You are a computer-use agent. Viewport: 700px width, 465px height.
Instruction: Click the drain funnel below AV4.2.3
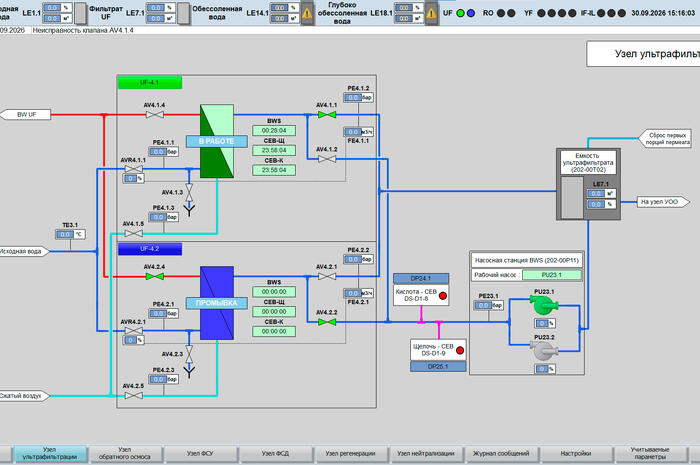[189, 372]
